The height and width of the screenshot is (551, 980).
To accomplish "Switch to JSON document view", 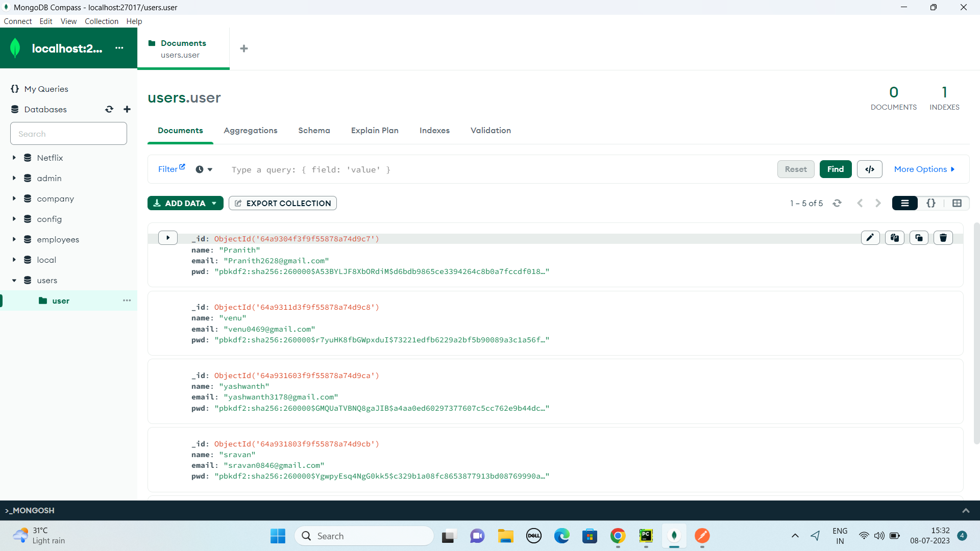I will click(930, 203).
